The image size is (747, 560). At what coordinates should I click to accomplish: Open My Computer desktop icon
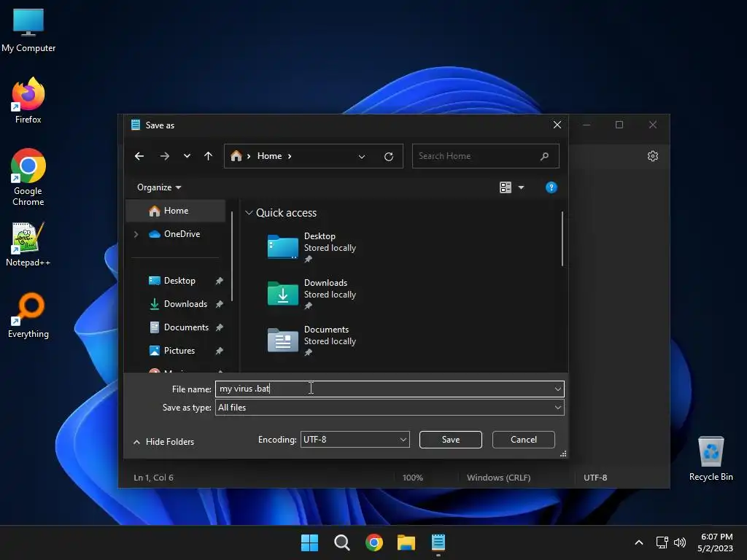pos(28,30)
